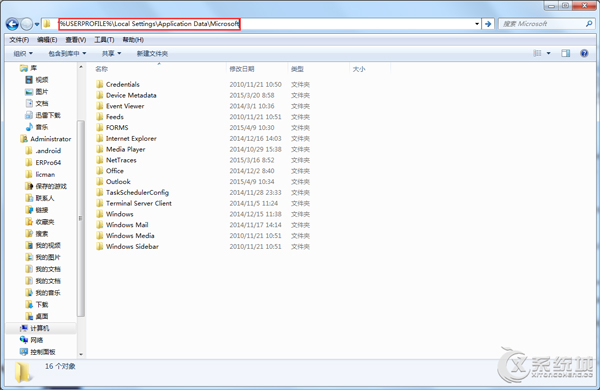Open the 帮助(H) menu
The width and height of the screenshot is (600, 390).
coord(133,40)
